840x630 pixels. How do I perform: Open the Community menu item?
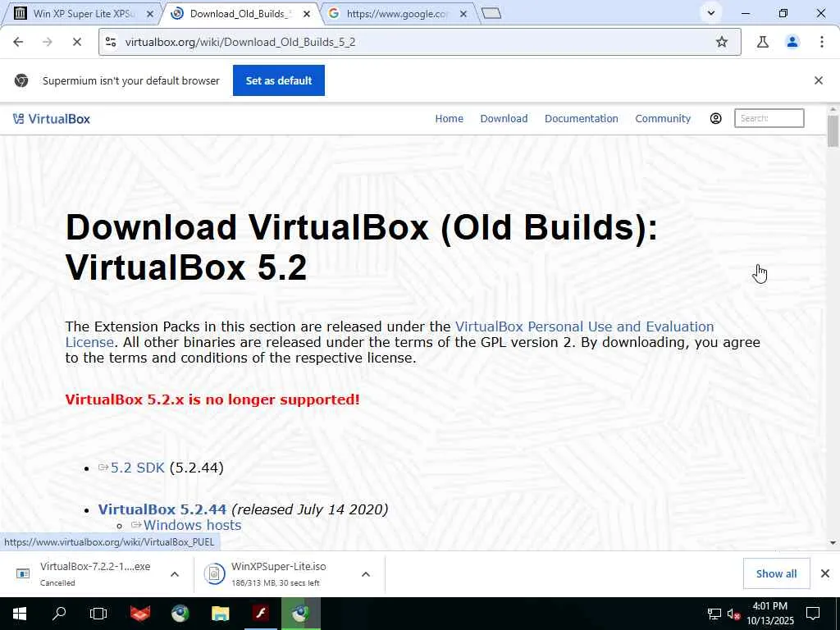(663, 118)
